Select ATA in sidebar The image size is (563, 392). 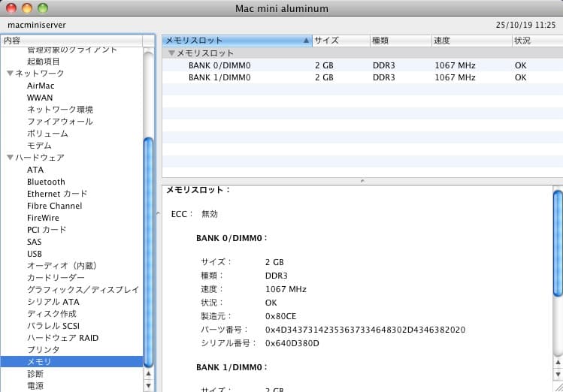tap(35, 170)
